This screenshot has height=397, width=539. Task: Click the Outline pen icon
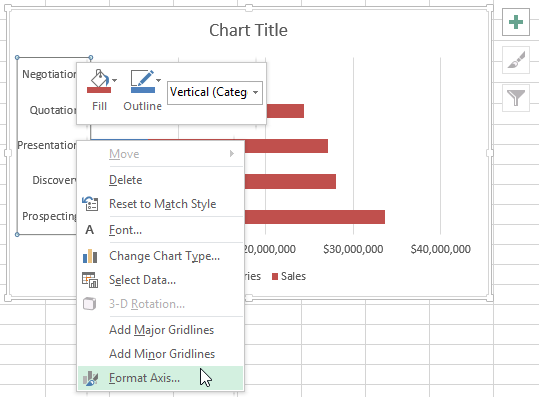point(142,78)
